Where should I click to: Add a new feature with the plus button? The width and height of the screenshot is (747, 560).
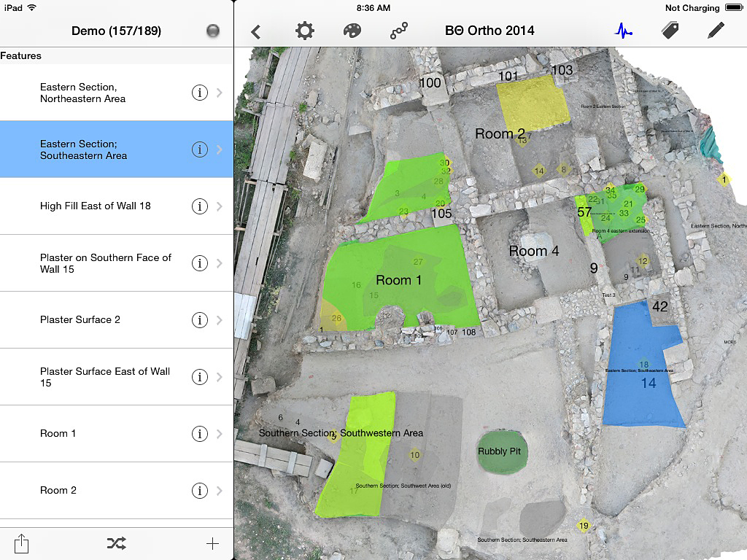(x=212, y=543)
